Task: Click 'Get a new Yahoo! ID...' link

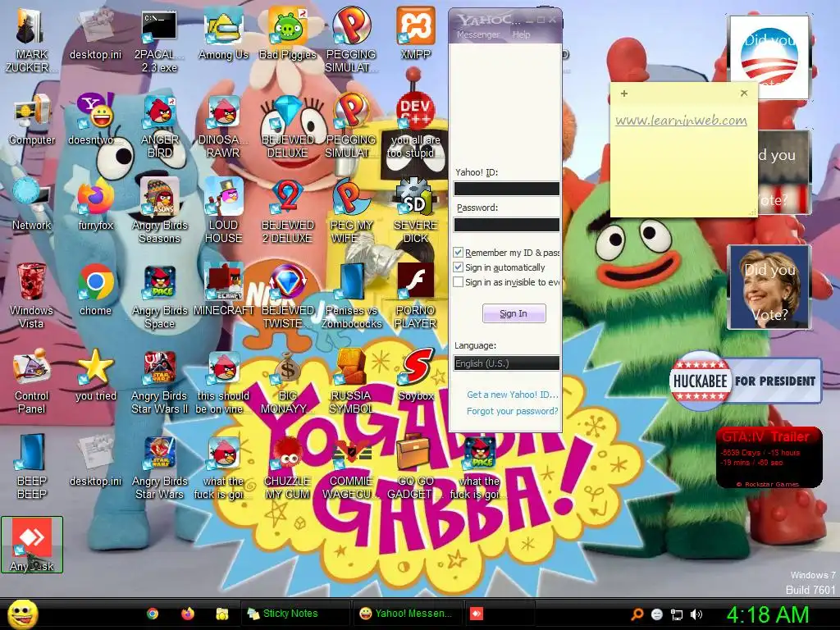Action: coord(512,395)
